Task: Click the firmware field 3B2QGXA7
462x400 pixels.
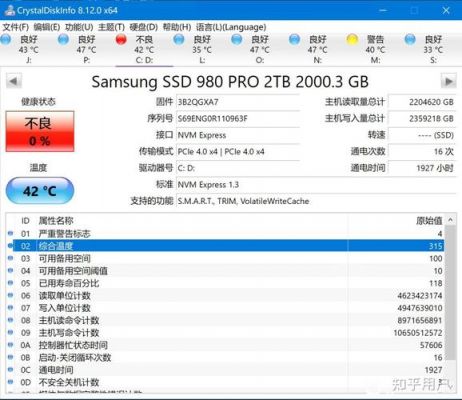Action: coord(238,102)
